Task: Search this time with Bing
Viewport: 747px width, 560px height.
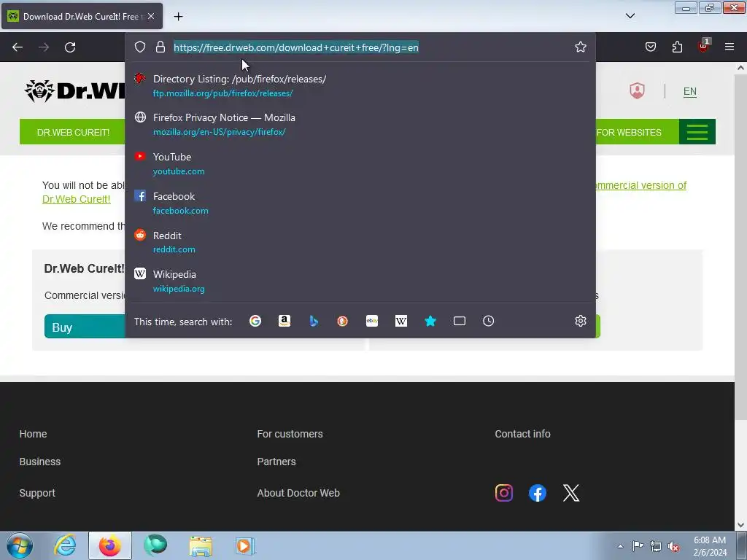Action: [314, 321]
